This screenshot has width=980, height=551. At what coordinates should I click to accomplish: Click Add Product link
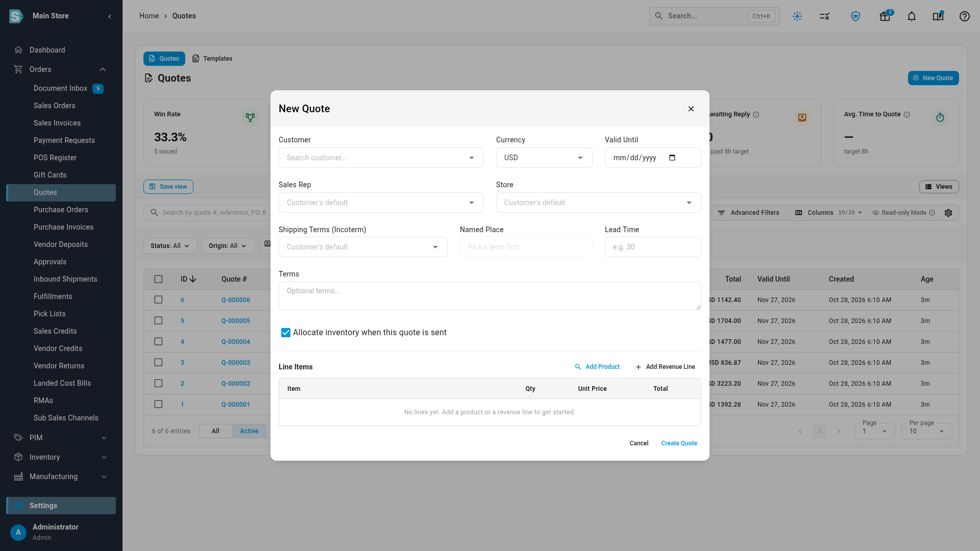coord(597,367)
